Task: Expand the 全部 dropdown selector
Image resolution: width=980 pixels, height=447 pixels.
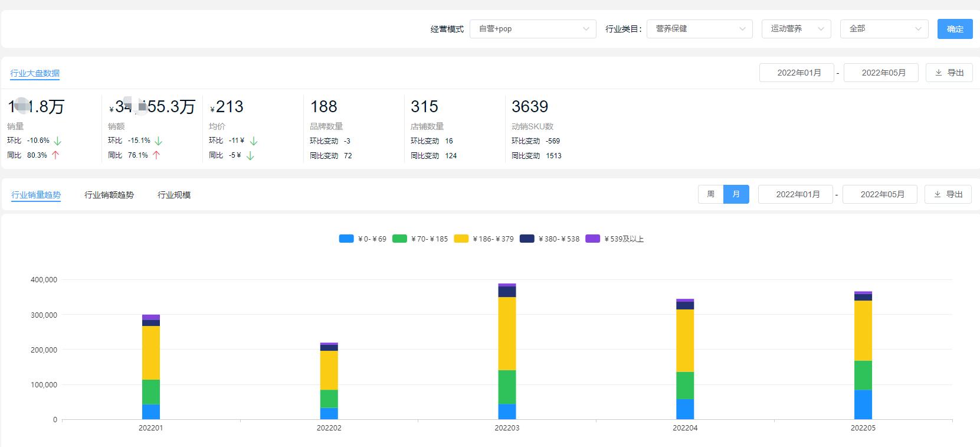Action: tap(884, 29)
